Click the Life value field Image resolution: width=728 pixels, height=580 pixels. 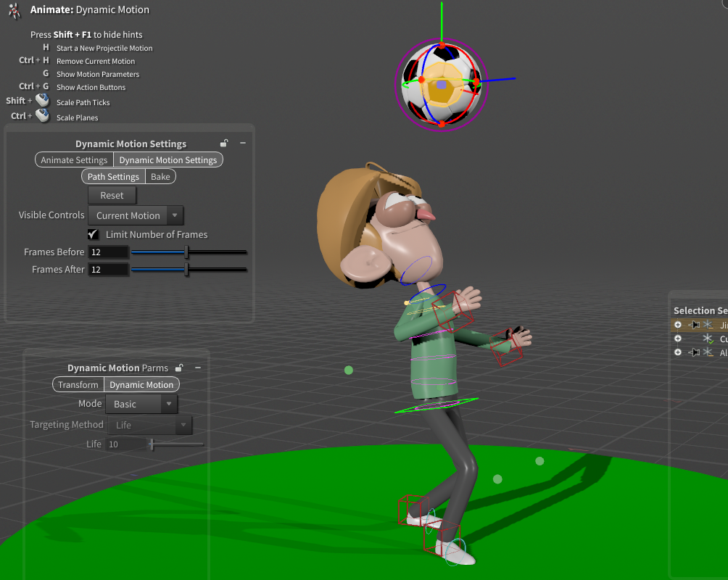(x=126, y=444)
